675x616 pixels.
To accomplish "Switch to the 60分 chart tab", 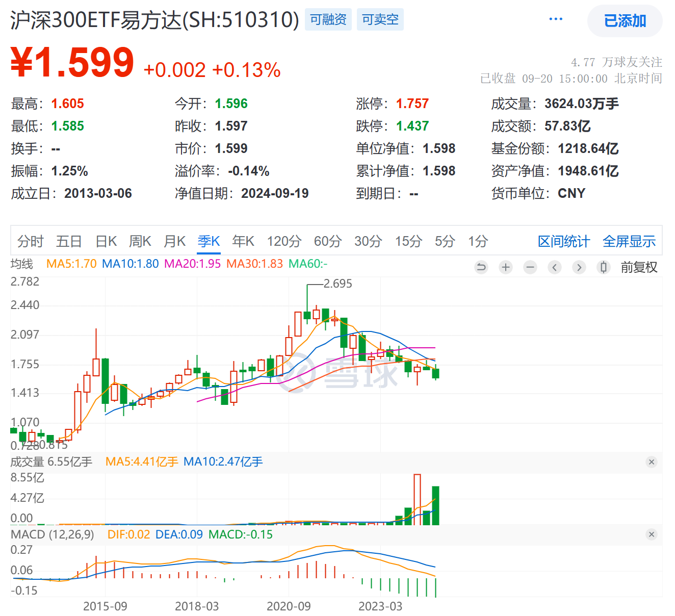I will tap(328, 241).
